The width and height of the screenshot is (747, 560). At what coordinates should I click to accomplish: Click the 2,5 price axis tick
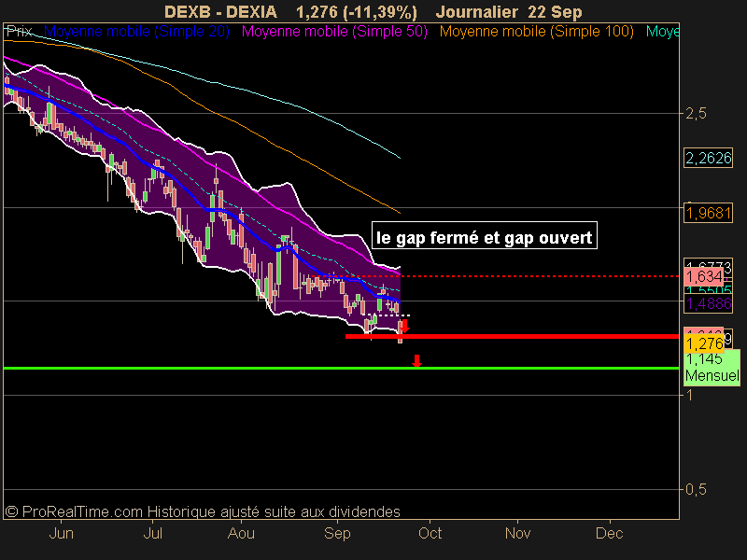[x=695, y=114]
